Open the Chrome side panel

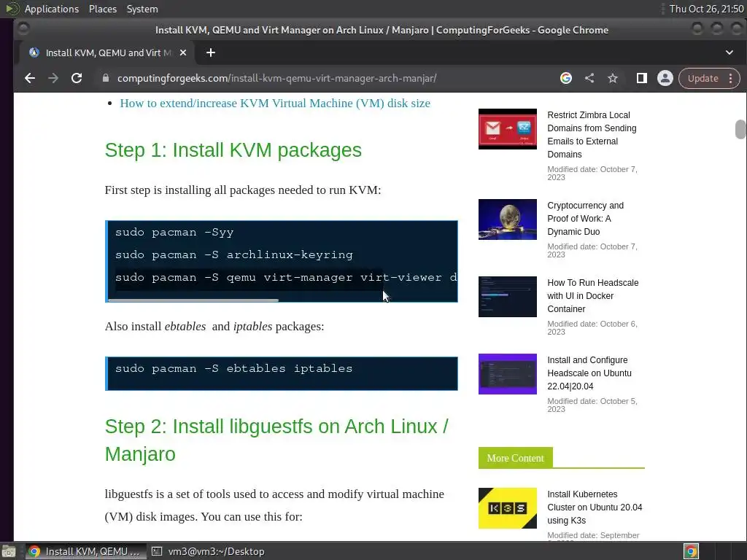click(x=642, y=78)
